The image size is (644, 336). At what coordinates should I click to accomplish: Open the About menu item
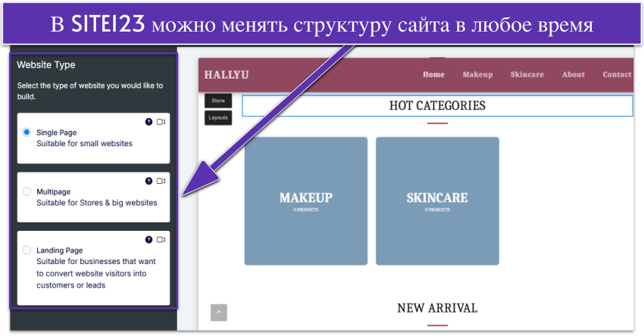pos(574,75)
